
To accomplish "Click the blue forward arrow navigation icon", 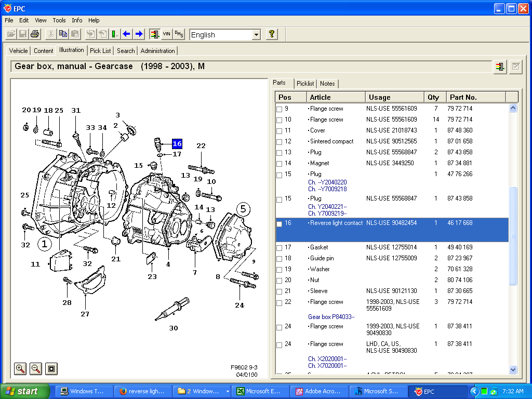I will [139, 33].
